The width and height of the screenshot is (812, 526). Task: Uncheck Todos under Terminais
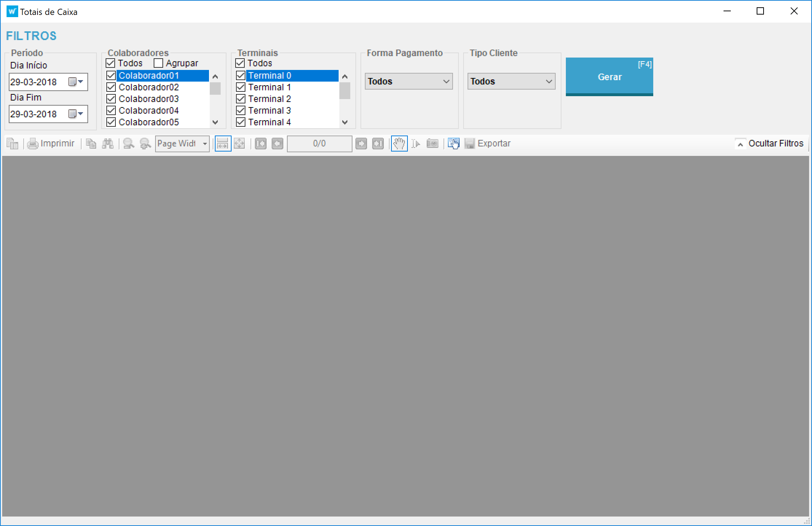click(240, 63)
